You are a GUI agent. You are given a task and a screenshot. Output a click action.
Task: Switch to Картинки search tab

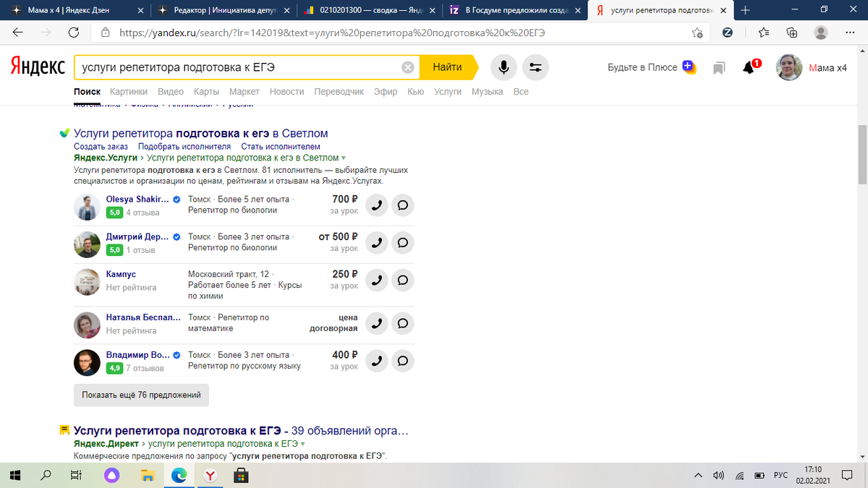[129, 92]
